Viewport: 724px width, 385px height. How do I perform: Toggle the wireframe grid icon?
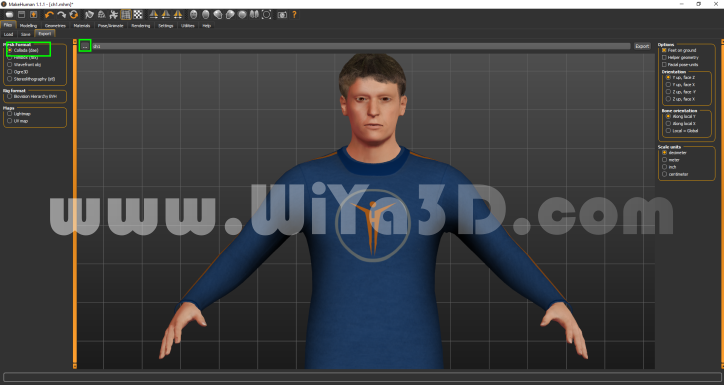click(126, 15)
